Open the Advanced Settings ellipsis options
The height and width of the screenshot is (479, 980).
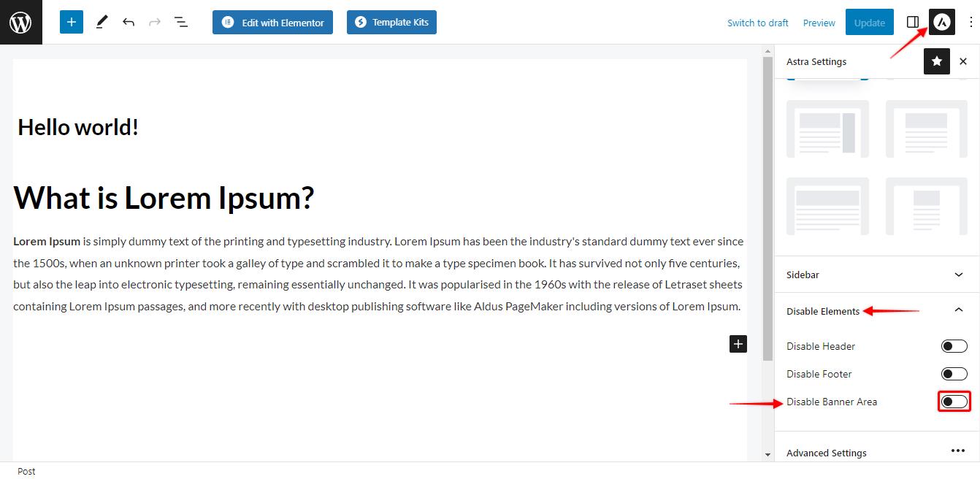coord(958,451)
